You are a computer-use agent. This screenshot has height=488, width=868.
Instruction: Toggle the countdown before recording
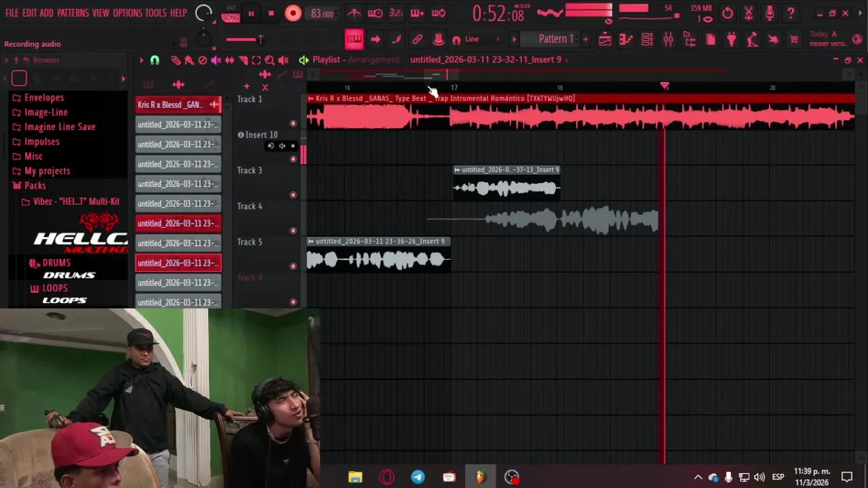tap(397, 13)
